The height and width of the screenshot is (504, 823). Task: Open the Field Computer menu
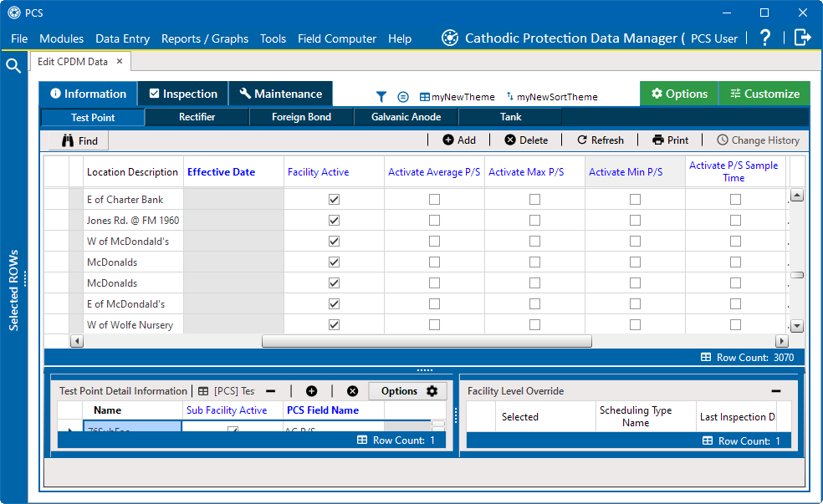[x=337, y=38]
